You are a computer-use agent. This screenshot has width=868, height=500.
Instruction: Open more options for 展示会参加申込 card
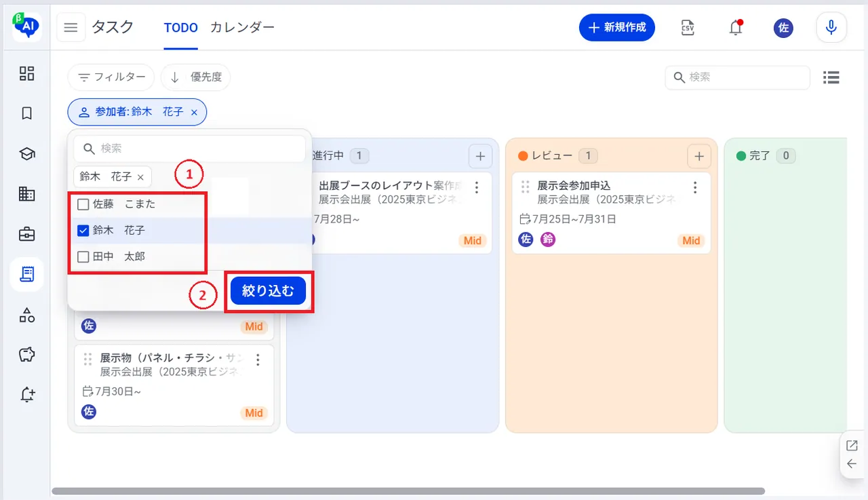click(695, 187)
